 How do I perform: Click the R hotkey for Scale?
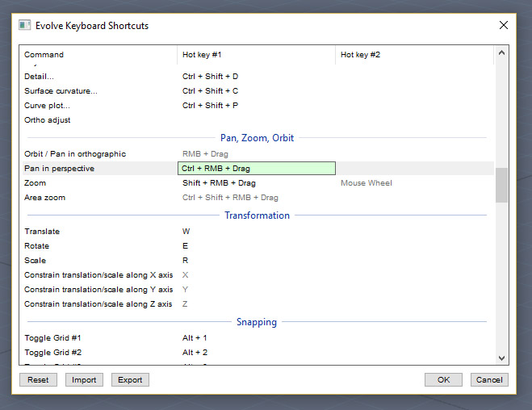(x=185, y=261)
